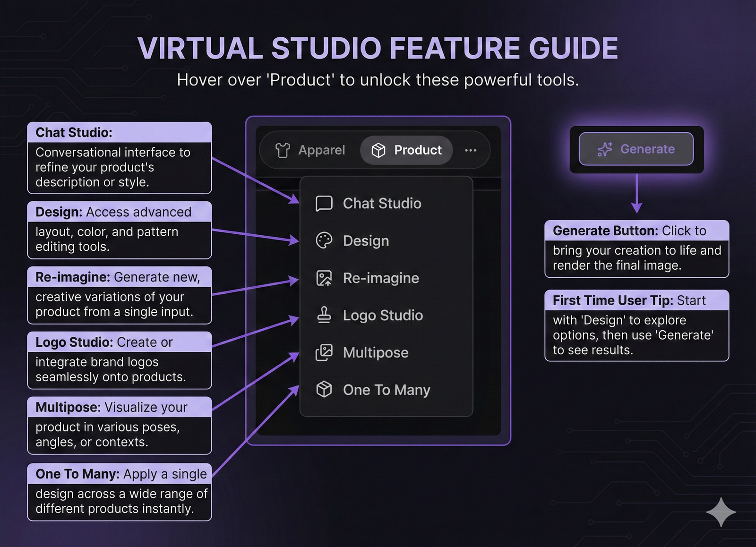Select the Logo Studio stamp icon
Image resolution: width=756 pixels, height=547 pixels.
pyautogui.click(x=324, y=315)
